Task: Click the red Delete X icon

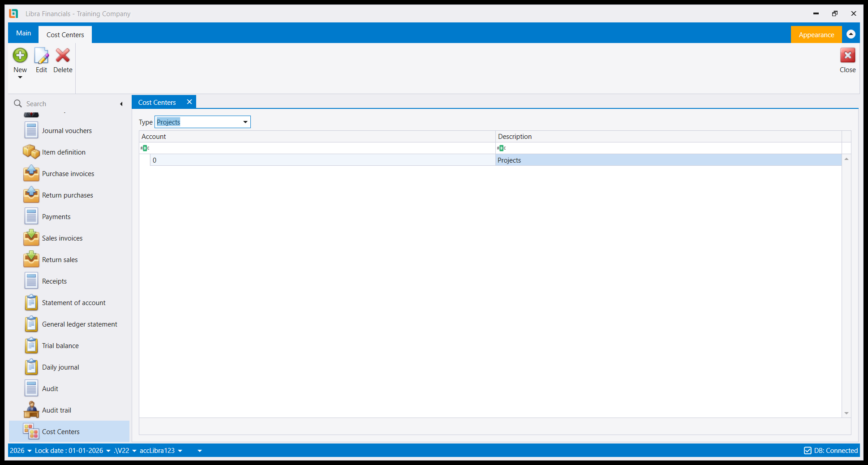Action: click(x=63, y=56)
